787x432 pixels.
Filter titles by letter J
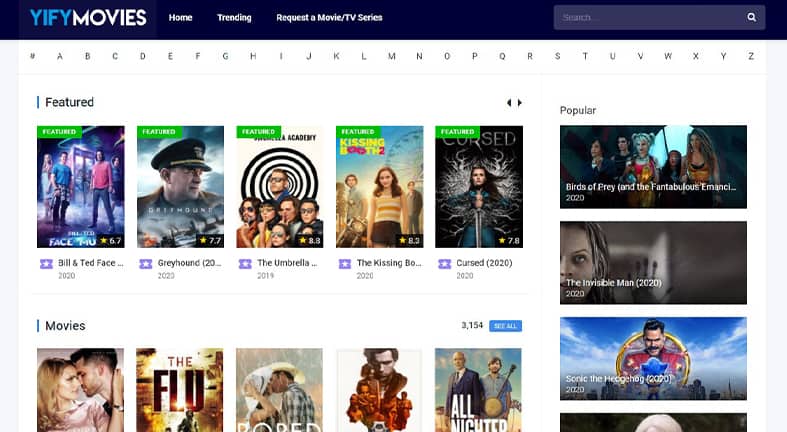309,56
